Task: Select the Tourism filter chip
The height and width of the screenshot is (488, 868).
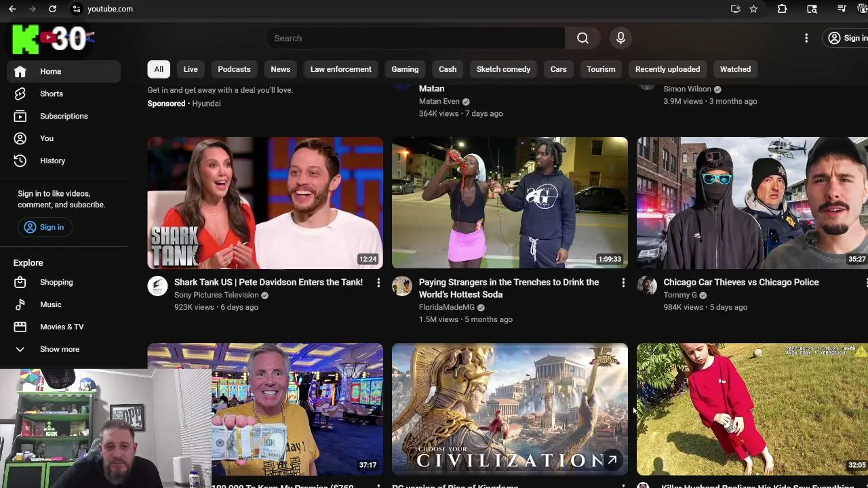Action: click(601, 69)
